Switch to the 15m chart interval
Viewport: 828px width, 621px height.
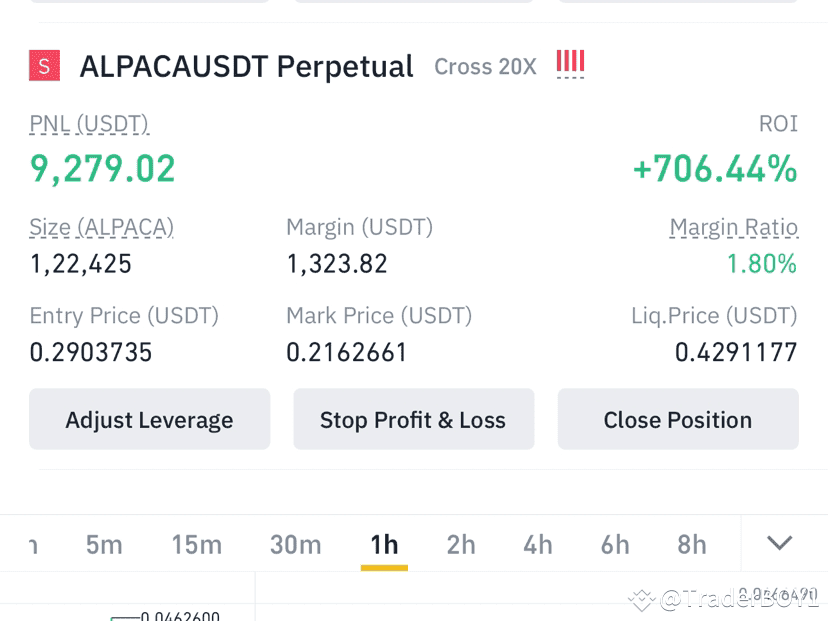point(197,544)
